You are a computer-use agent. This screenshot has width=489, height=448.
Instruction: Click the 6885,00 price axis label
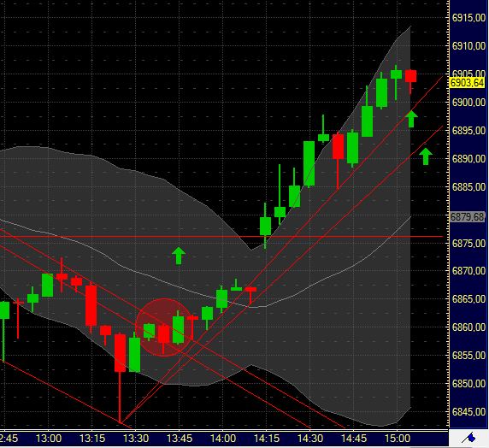click(468, 187)
